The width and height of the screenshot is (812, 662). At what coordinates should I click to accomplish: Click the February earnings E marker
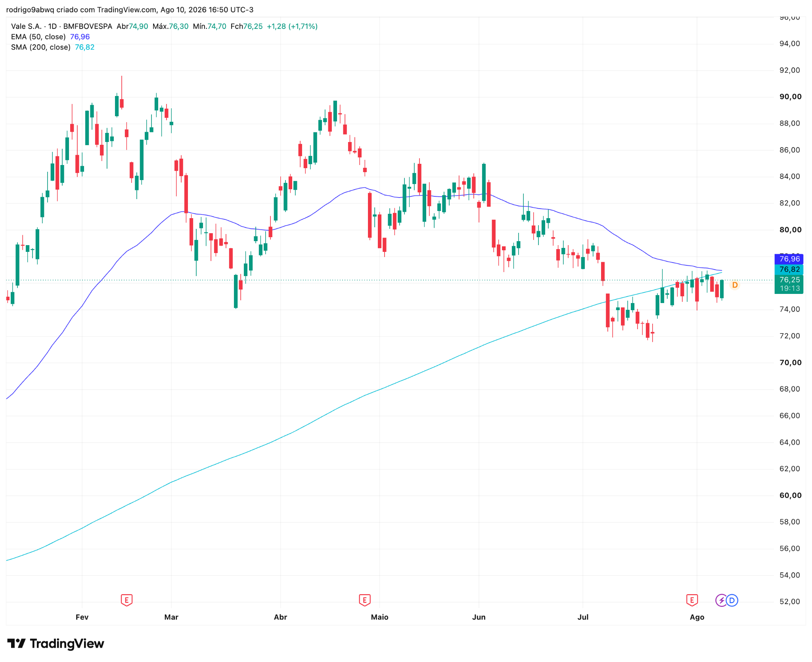(x=126, y=600)
